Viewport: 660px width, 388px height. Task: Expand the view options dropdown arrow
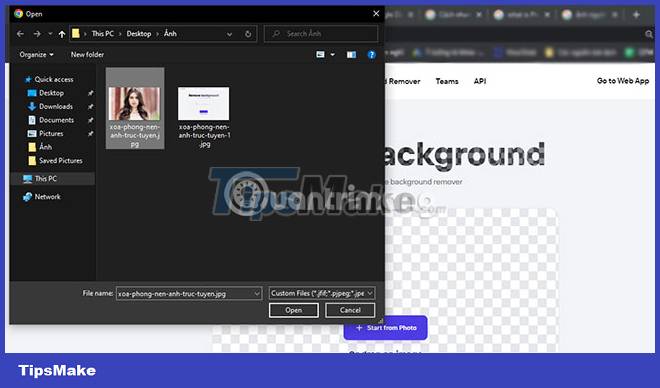click(333, 55)
